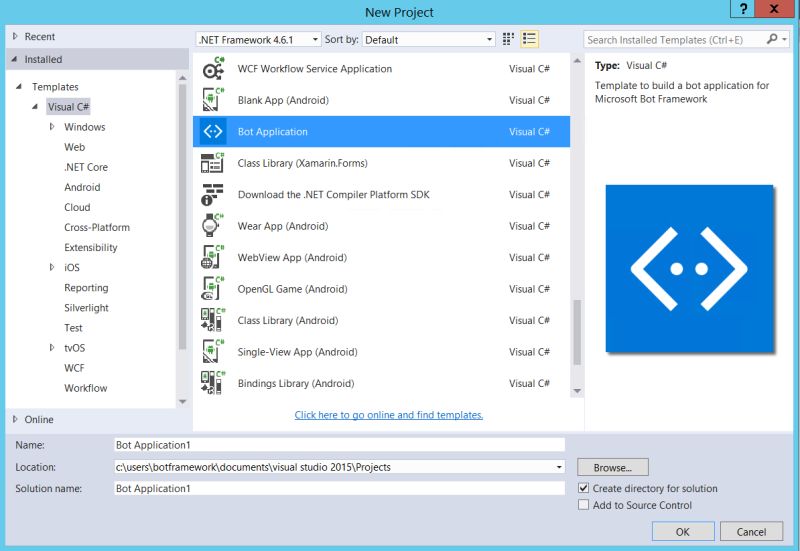Viewport: 800px width, 551px height.
Task: Click the template list scroll-down arrow
Action: [577, 391]
